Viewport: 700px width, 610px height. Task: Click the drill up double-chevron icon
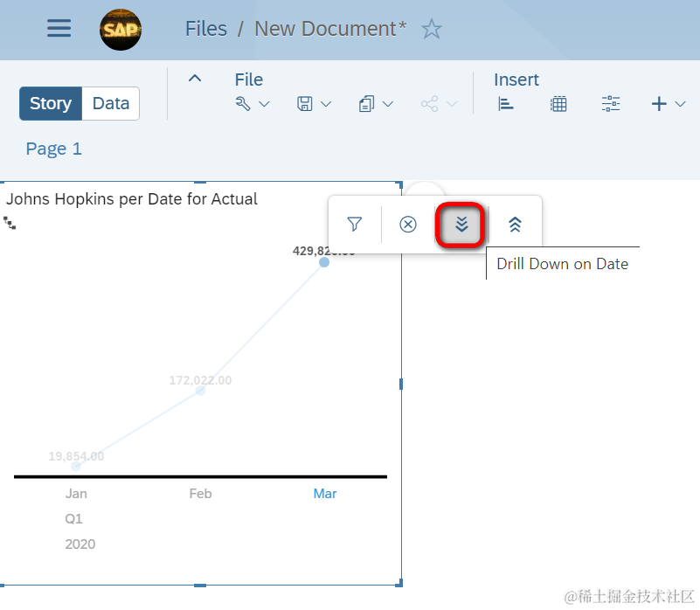pos(515,225)
